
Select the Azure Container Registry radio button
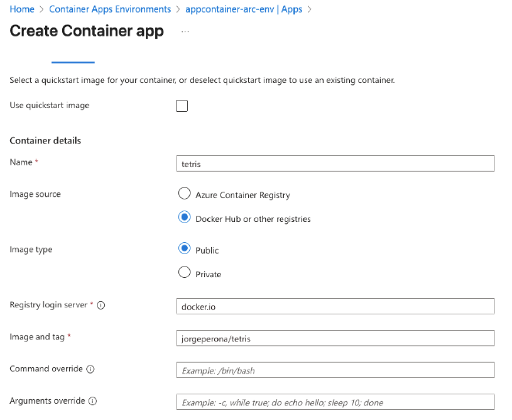(185, 194)
